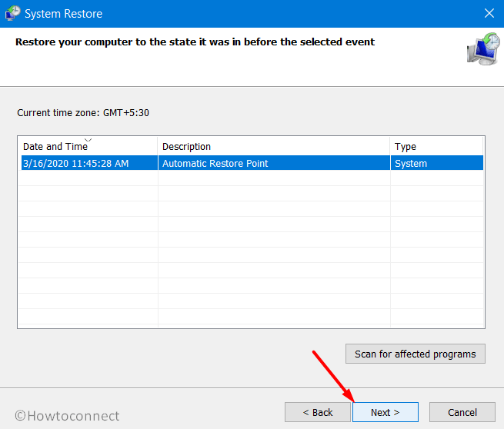Click the Description column header

(x=274, y=146)
